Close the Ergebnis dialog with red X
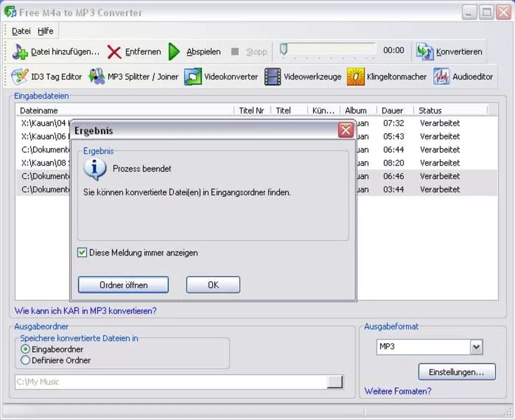The image size is (515, 420). point(346,130)
